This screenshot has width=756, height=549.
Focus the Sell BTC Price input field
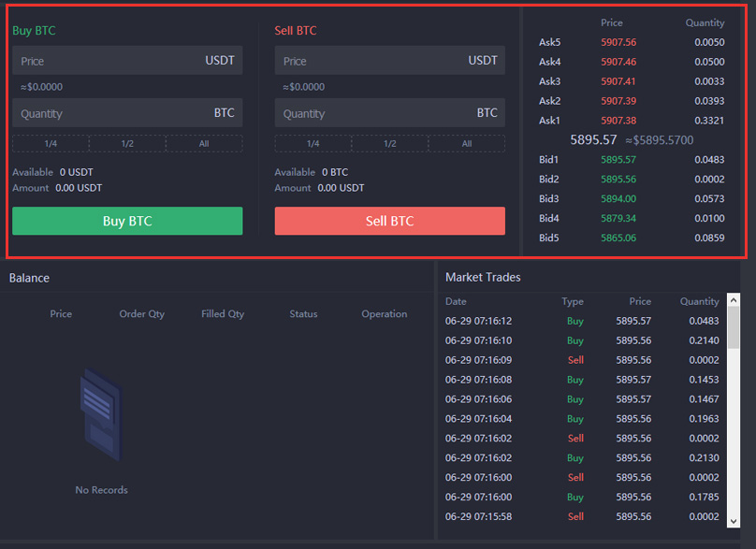pyautogui.click(x=389, y=61)
